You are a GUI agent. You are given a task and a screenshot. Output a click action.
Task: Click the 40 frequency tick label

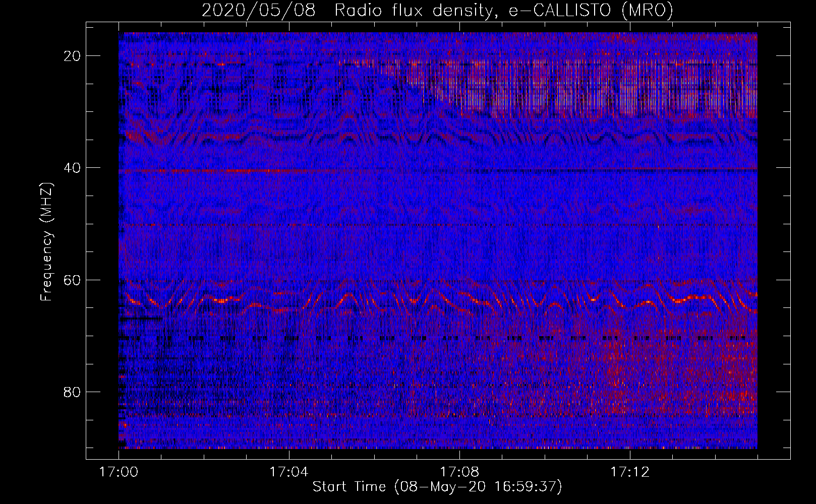73,168
